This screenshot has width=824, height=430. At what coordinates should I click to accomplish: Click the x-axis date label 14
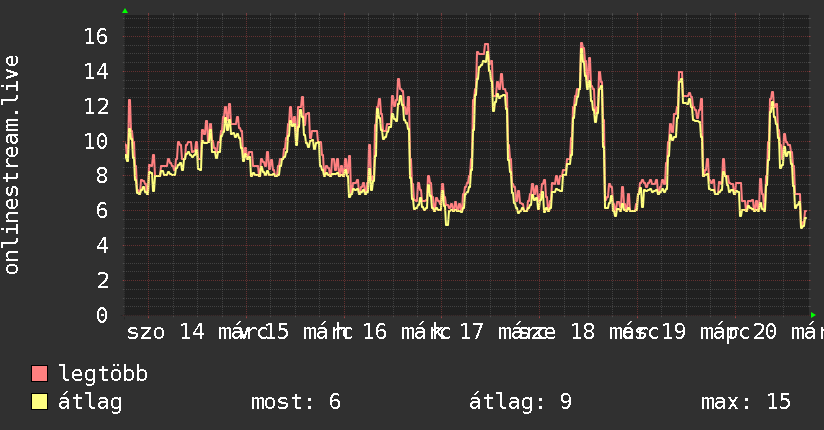[x=192, y=332]
